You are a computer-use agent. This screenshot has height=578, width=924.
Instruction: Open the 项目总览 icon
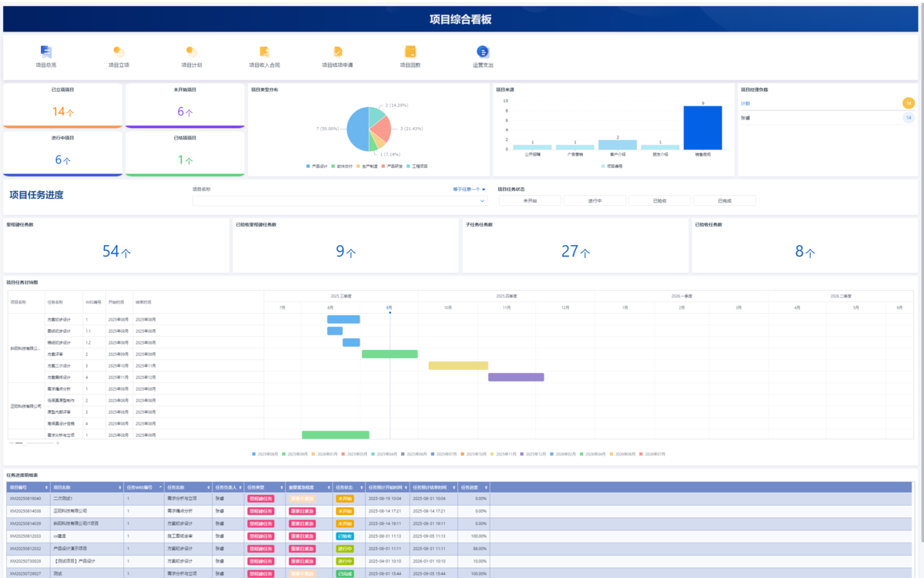[46, 52]
